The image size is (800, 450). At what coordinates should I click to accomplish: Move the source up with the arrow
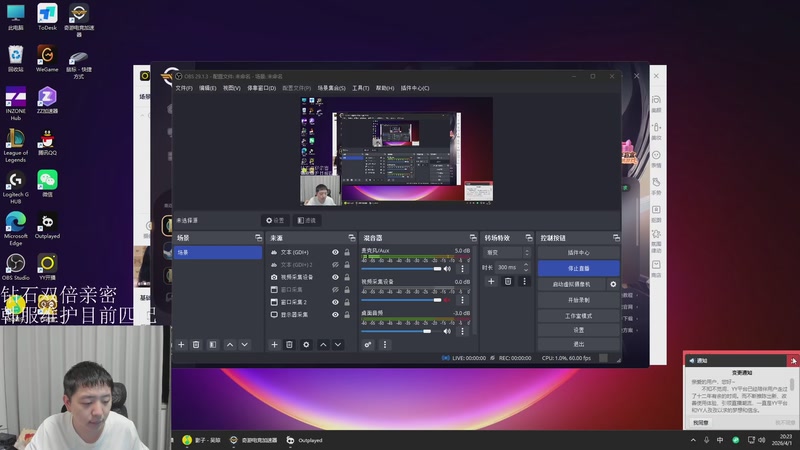323,344
